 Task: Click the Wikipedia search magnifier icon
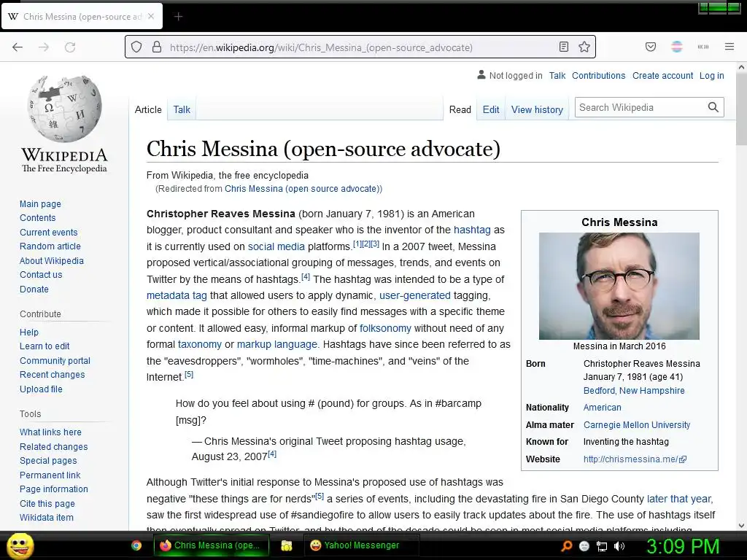click(713, 107)
